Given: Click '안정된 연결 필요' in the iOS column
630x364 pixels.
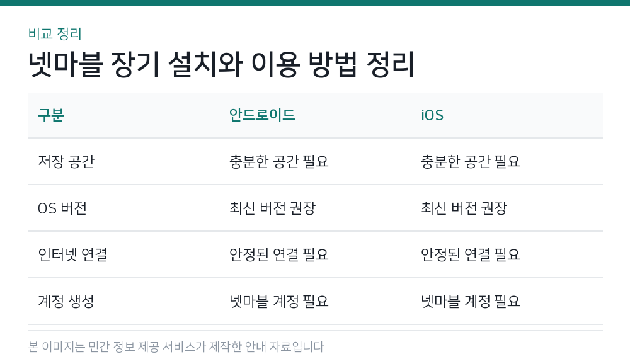Looking at the screenshot, I should (x=471, y=254).
